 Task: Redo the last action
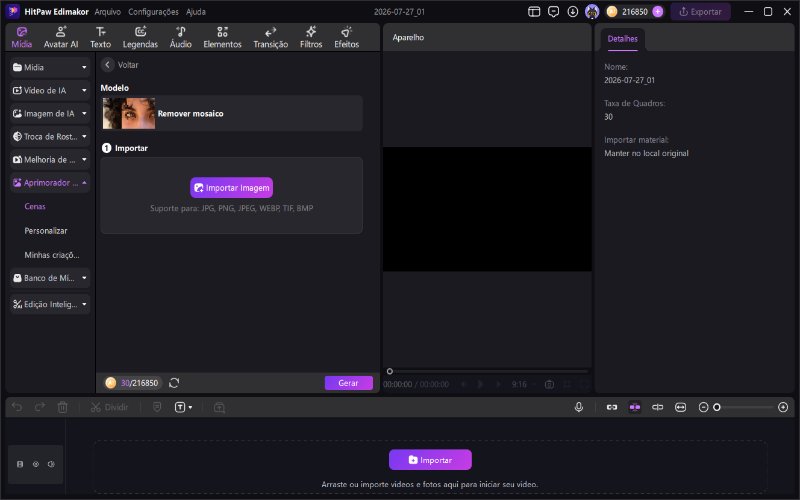point(40,407)
